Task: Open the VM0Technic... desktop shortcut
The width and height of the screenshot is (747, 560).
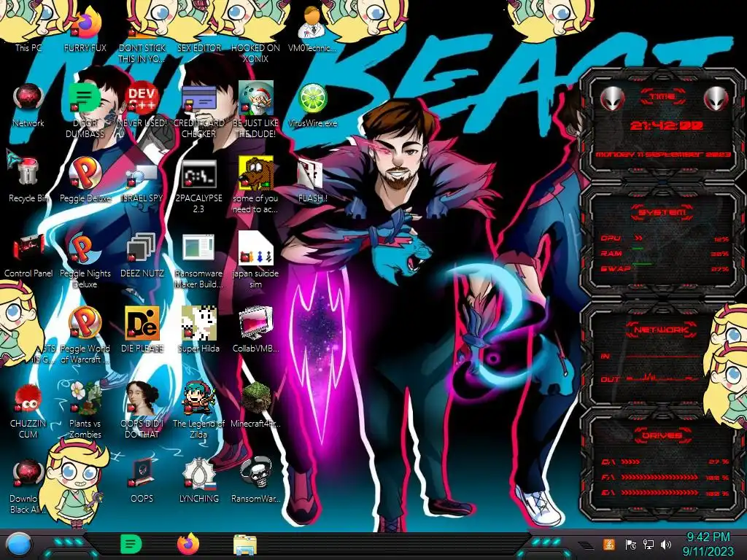Action: pos(312,31)
